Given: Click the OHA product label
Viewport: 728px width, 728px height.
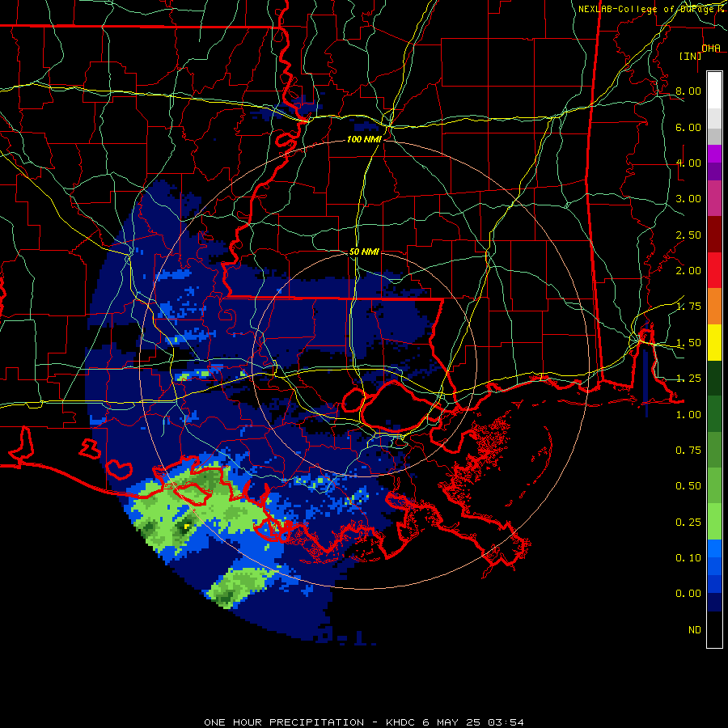Looking at the screenshot, I should (x=711, y=48).
